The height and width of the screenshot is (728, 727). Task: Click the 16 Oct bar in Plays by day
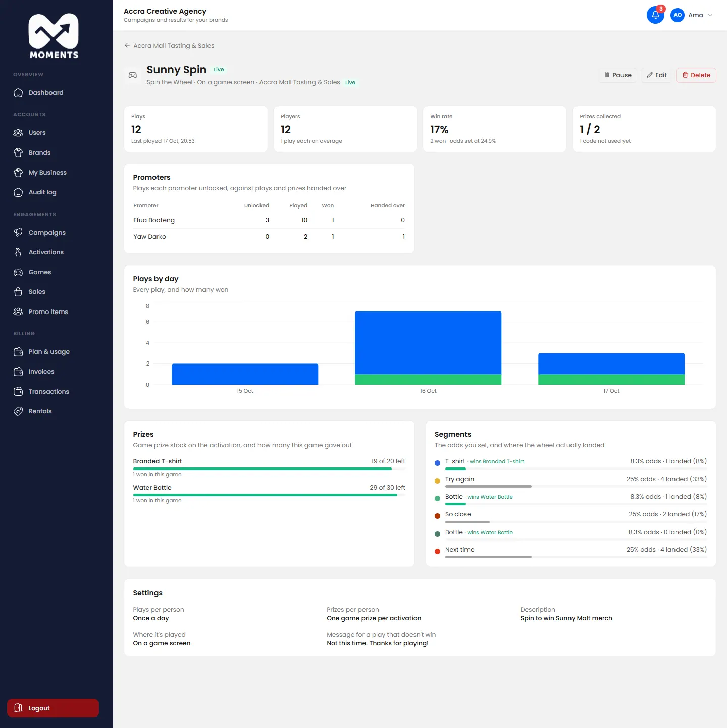[x=428, y=348]
